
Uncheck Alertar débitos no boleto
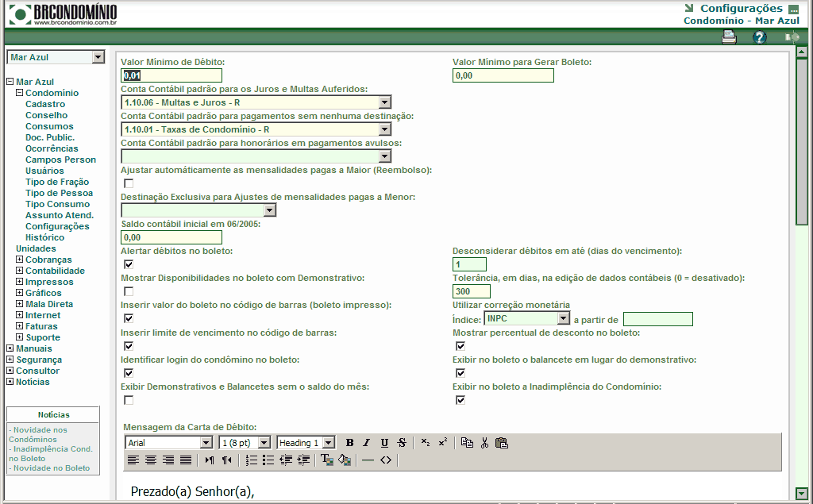tap(129, 264)
